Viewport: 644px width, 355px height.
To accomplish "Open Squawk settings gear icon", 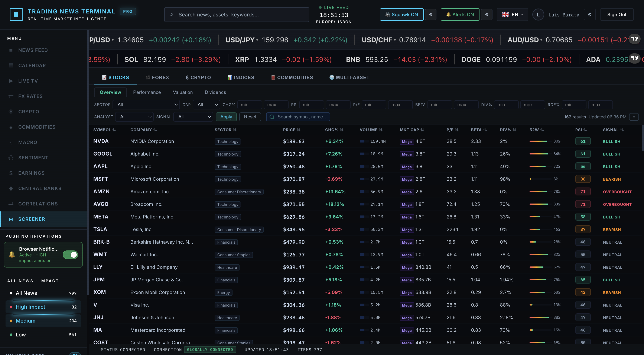I will 430,15.
